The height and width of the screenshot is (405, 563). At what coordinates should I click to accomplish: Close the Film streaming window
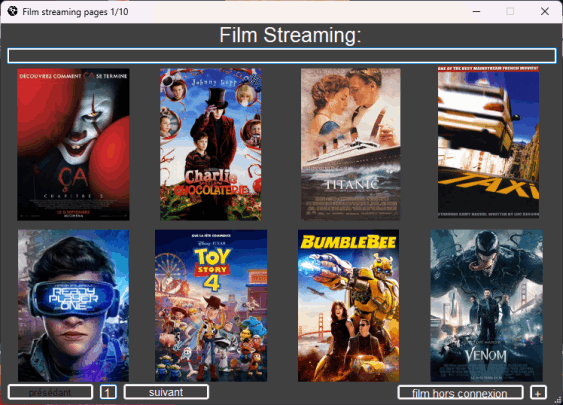click(x=545, y=11)
